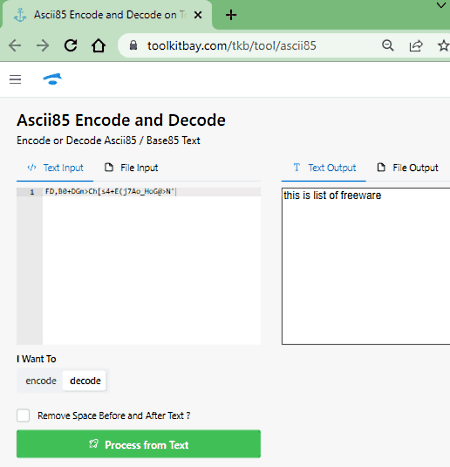Click the Toolkit Bay logo
Screen dimensions: 450x467
point(53,79)
